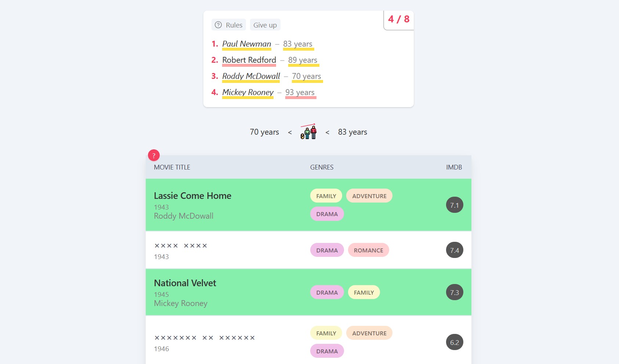The width and height of the screenshot is (619, 364).
Task: Toggle the FAMILY genre tag on Lassie Come Home
Action: click(326, 196)
